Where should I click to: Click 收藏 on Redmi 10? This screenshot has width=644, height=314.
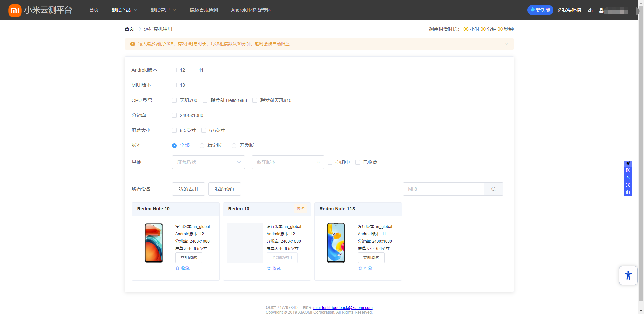[x=277, y=268]
